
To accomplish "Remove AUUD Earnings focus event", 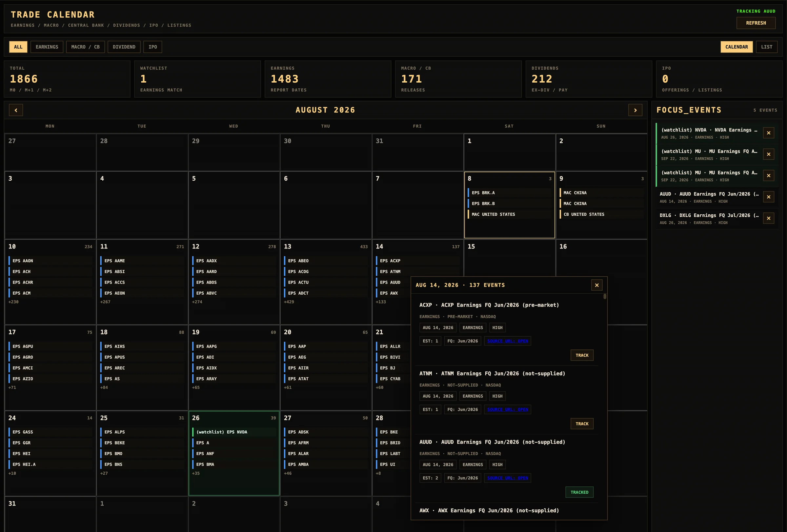I will [768, 197].
